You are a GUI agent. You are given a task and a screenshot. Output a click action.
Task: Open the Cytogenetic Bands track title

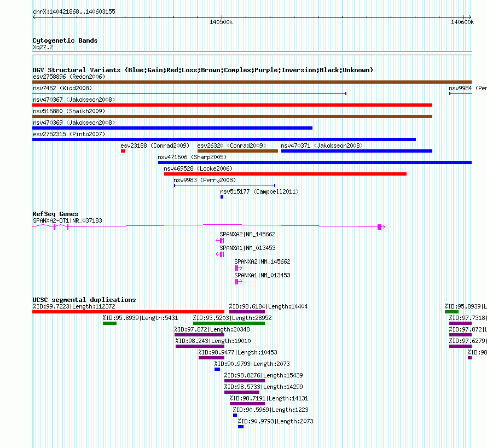(65, 40)
